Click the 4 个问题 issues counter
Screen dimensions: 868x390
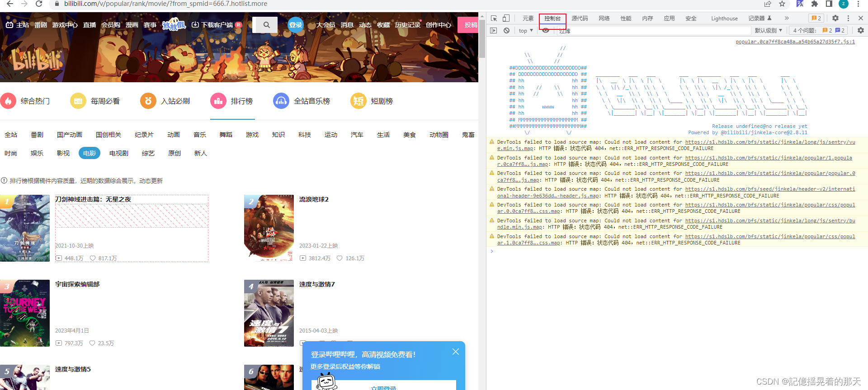pyautogui.click(x=819, y=30)
